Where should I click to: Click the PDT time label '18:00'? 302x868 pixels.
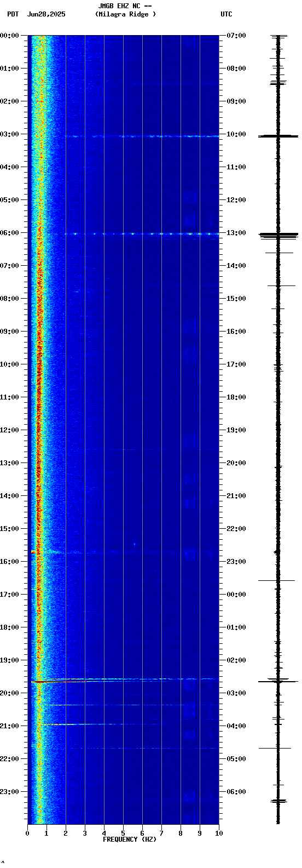[x=10, y=627]
